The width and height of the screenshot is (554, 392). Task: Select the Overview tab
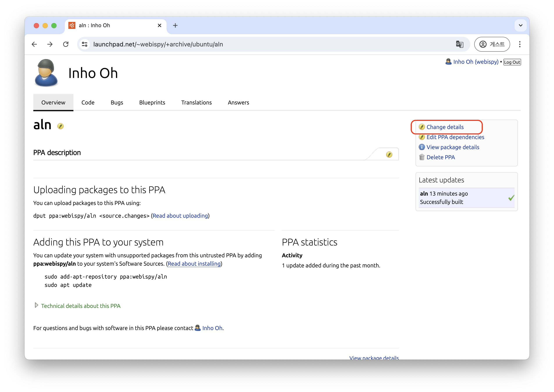53,102
